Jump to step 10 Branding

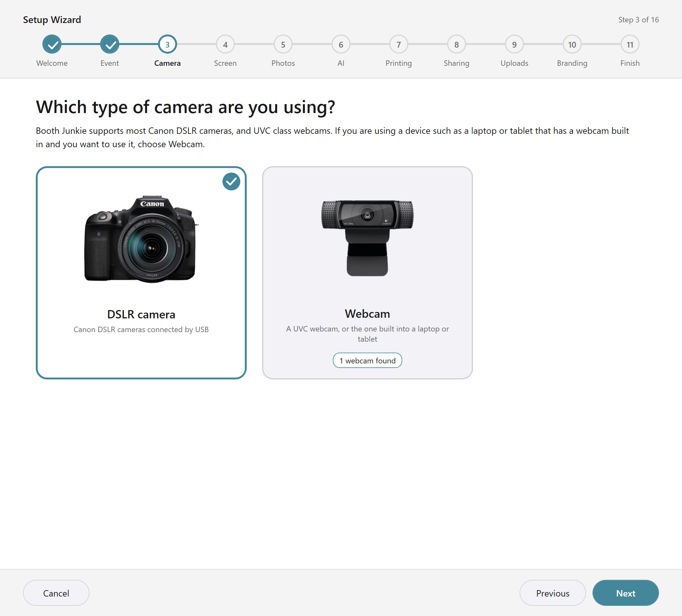point(572,44)
